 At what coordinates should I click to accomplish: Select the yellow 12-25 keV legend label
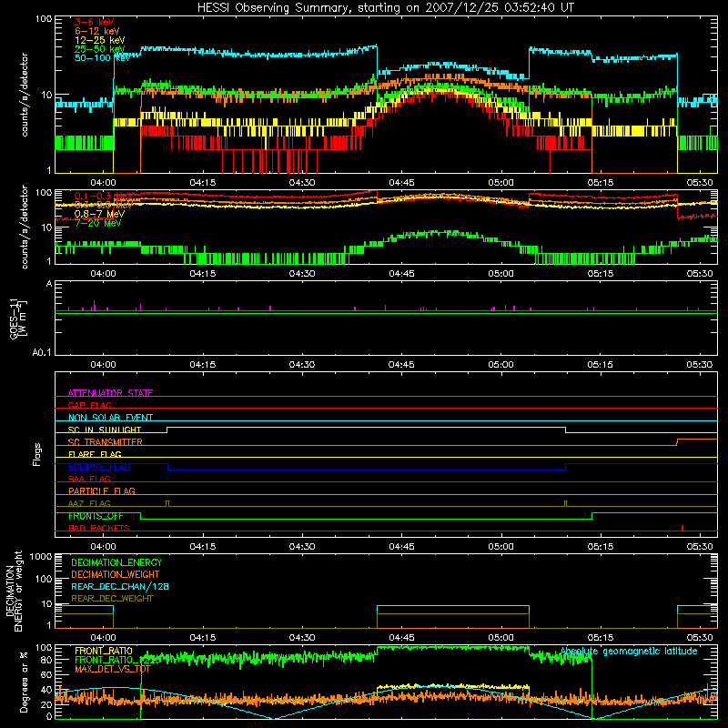tap(100, 40)
